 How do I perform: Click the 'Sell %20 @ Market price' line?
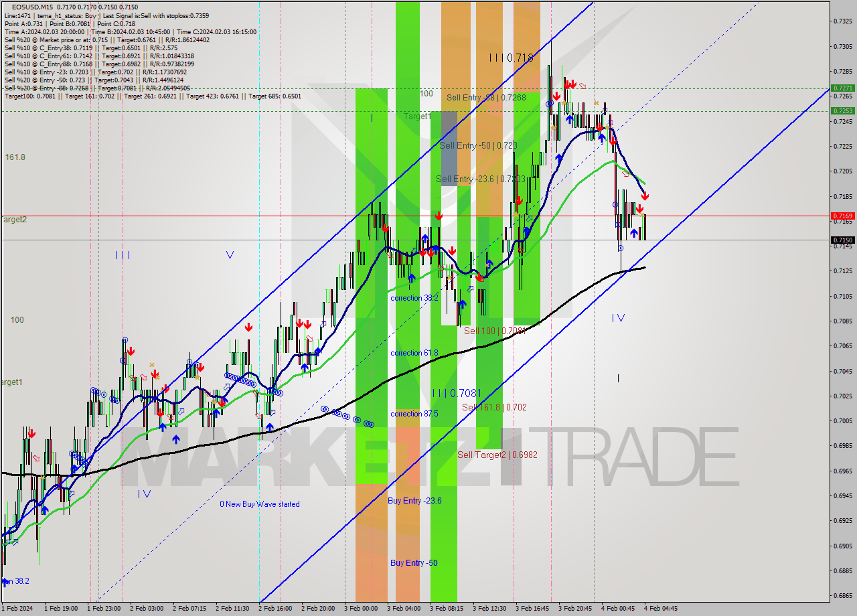pyautogui.click(x=107, y=40)
